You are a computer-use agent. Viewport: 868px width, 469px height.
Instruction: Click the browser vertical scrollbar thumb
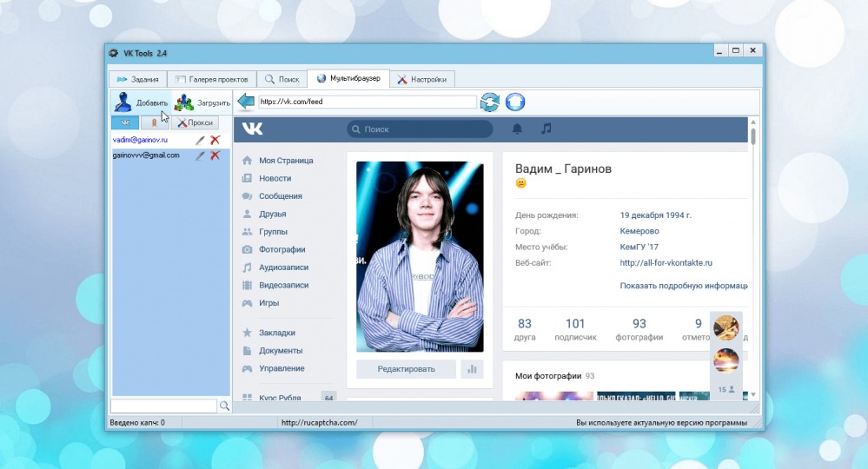point(752,136)
